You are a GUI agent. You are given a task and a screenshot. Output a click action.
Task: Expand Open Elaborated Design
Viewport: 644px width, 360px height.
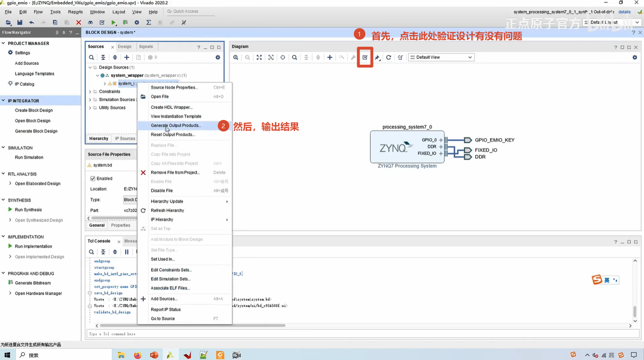(x=10, y=184)
